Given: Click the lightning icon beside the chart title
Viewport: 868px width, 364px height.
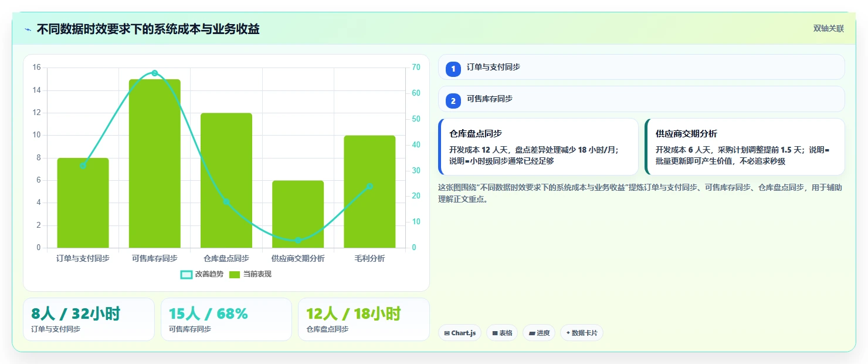Looking at the screenshot, I should tap(28, 29).
